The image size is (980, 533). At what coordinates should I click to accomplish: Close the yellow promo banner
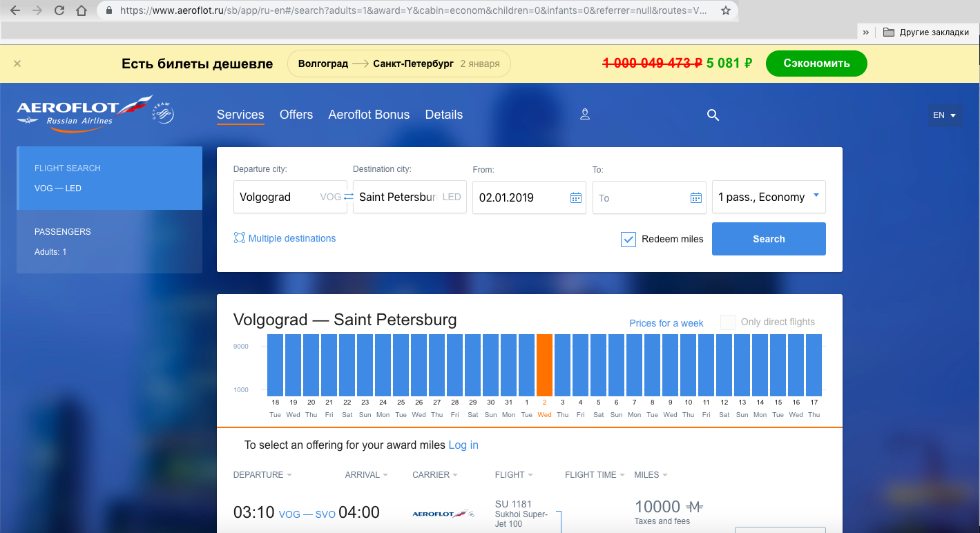17,64
